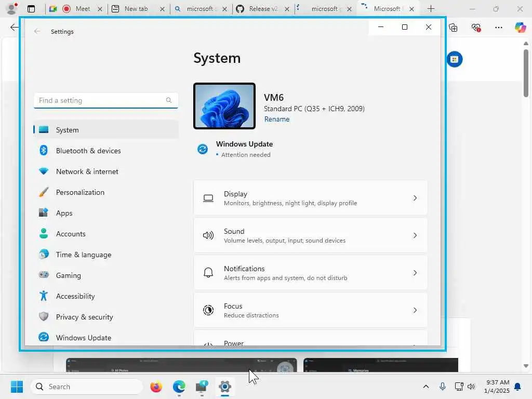Click the desktop wallpaper thumbnail for VM6
Screen dimensions: 532x399
coord(224,106)
